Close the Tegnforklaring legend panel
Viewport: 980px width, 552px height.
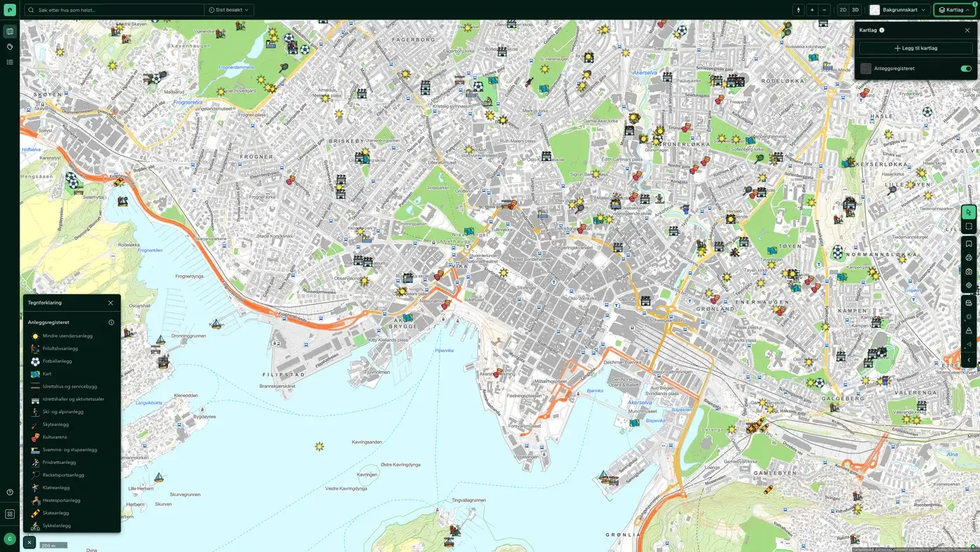(111, 303)
